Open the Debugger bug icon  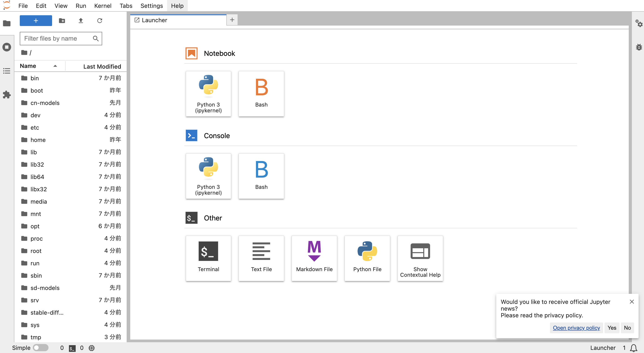click(x=639, y=47)
